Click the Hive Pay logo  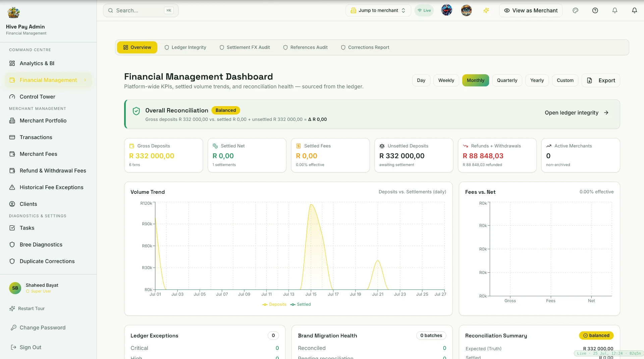(x=14, y=13)
